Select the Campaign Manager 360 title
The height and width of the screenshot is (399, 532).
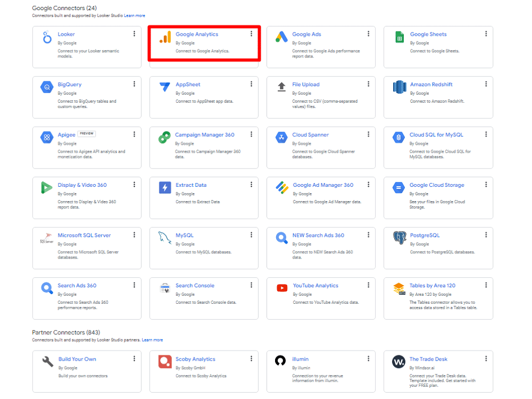(204, 135)
